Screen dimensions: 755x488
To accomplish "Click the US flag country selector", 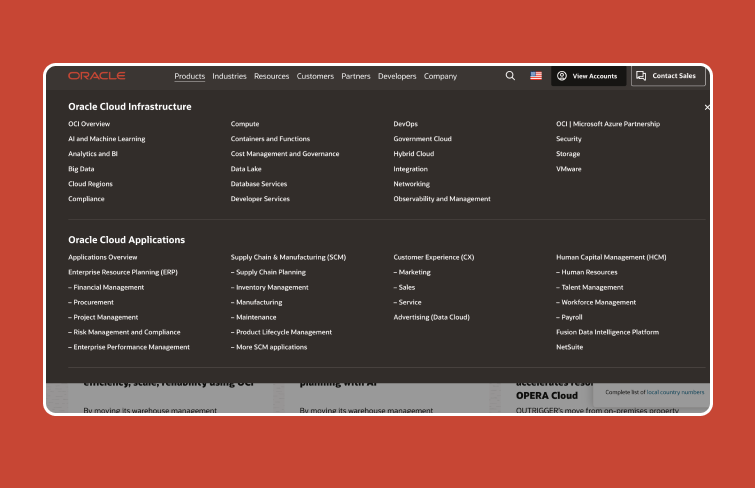I will coord(536,76).
